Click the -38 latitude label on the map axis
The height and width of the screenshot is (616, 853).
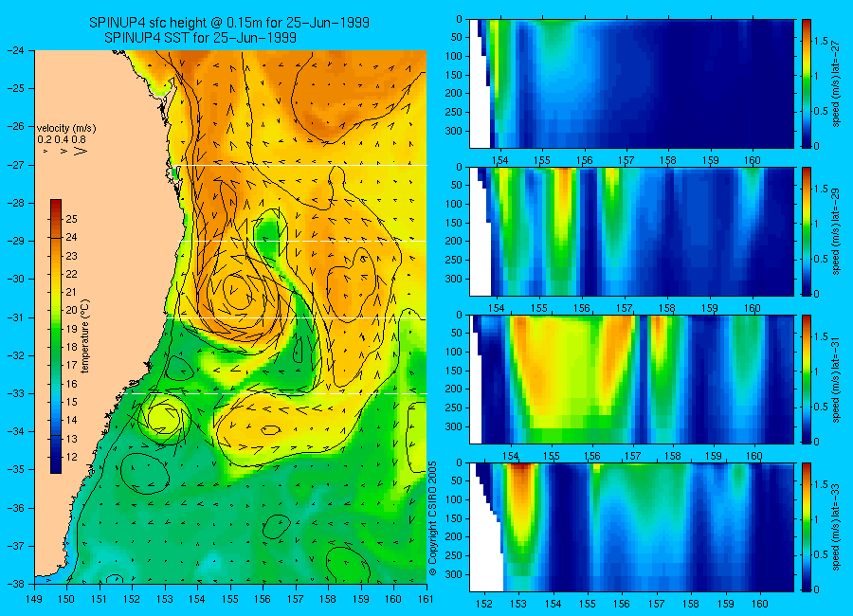pyautogui.click(x=15, y=584)
